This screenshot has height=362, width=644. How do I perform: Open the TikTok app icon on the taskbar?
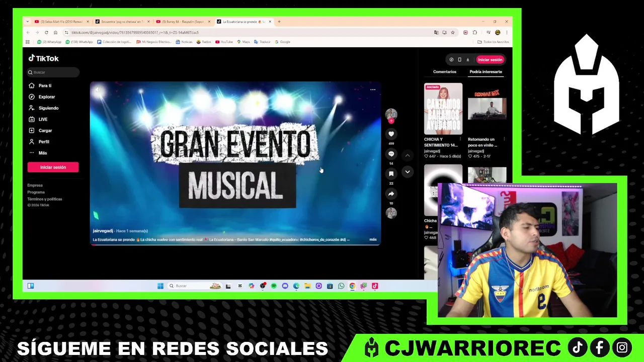click(x=375, y=286)
